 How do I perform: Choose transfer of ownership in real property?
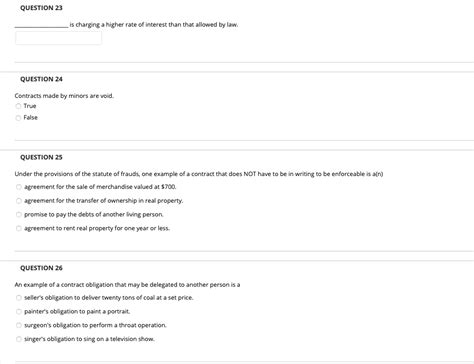(x=19, y=201)
